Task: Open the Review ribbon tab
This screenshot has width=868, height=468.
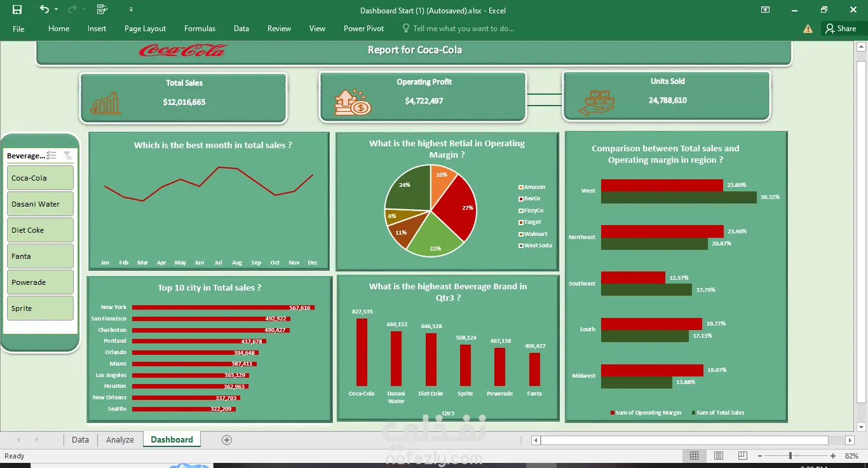Action: (279, 29)
